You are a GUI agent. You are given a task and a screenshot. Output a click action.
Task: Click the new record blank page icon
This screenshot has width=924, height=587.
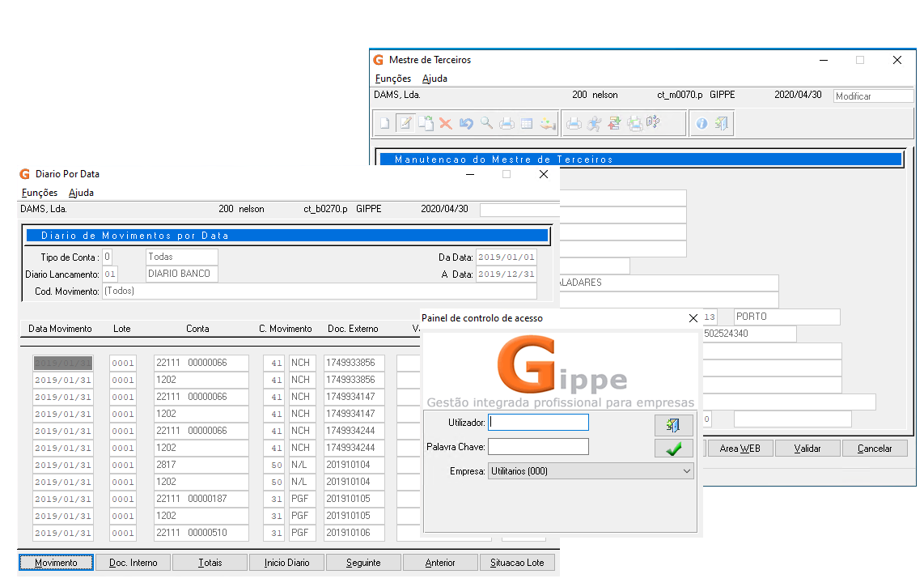point(385,123)
